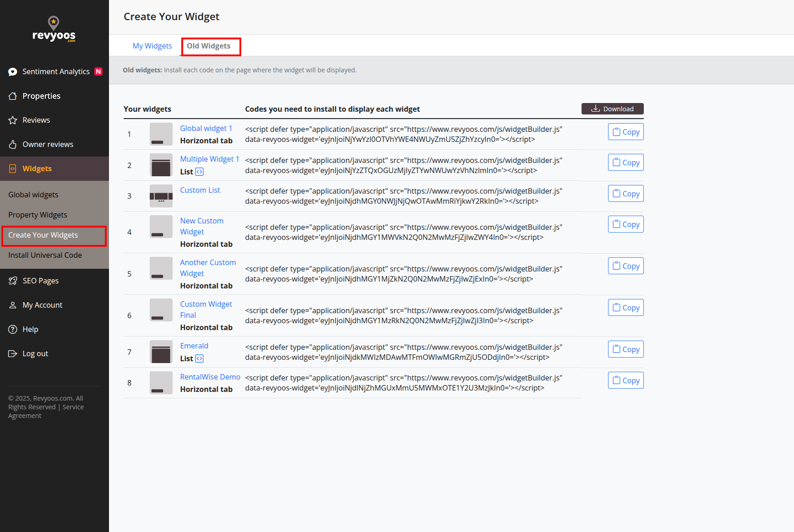Open the Another Custom Widget link
The image size is (794, 532).
point(208,268)
